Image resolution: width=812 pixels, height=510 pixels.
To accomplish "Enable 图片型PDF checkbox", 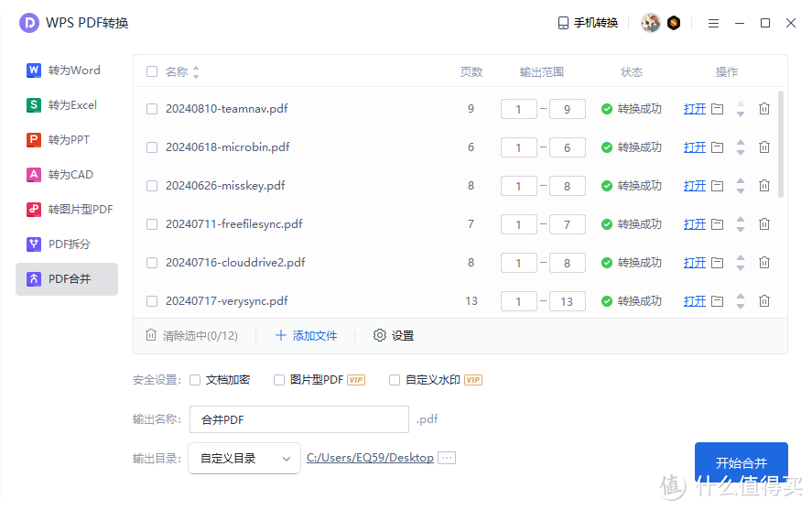I will pos(279,380).
